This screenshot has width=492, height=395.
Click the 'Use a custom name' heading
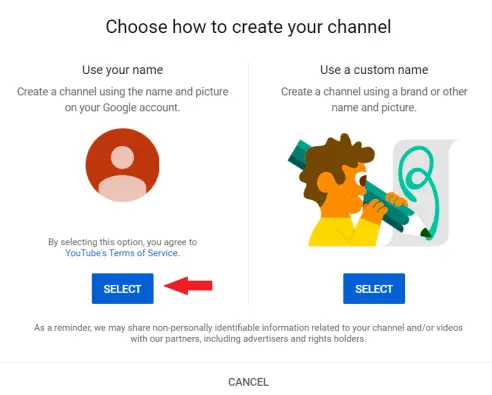tap(374, 70)
